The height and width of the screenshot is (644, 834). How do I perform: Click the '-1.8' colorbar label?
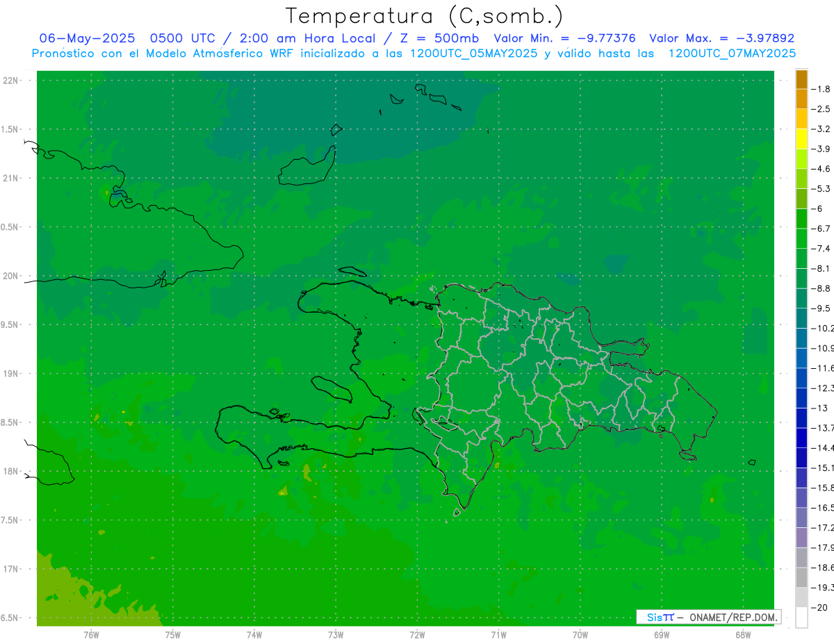[x=821, y=89]
